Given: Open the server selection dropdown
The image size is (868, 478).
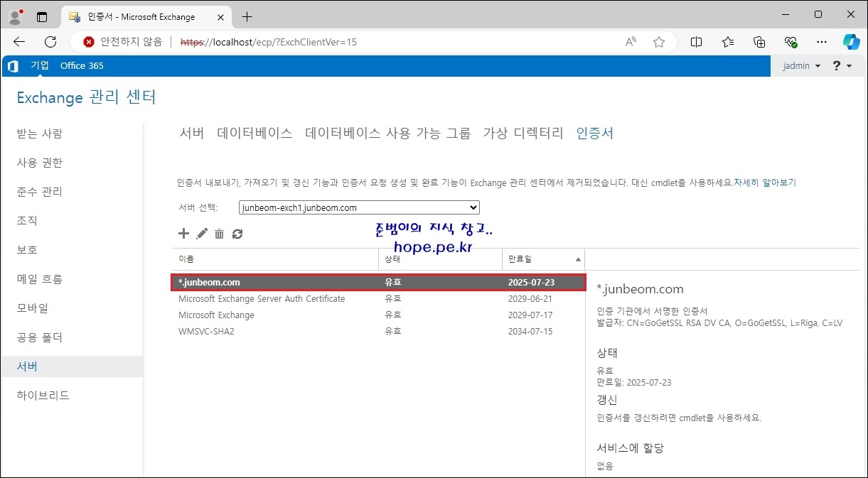Looking at the screenshot, I should click(359, 208).
